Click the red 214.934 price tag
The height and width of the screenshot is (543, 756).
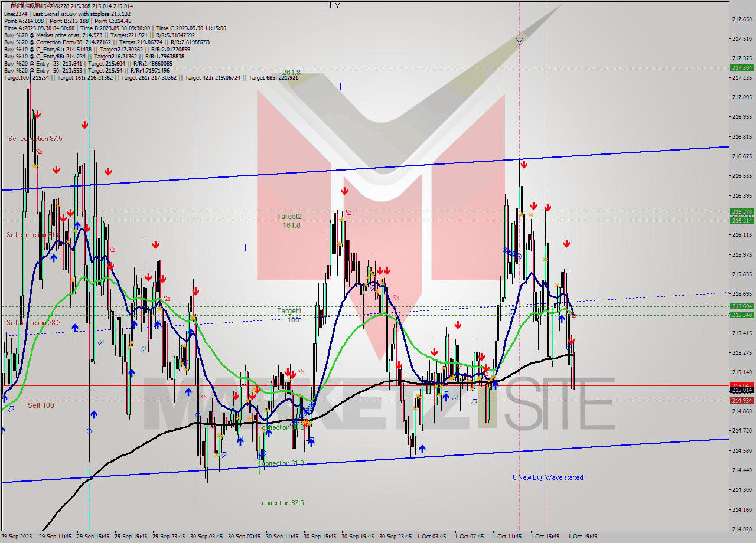[x=742, y=400]
